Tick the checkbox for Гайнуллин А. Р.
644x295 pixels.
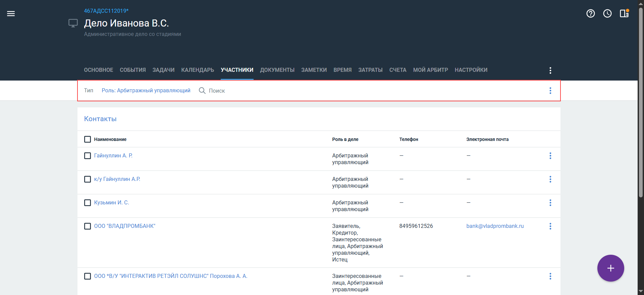(x=88, y=156)
